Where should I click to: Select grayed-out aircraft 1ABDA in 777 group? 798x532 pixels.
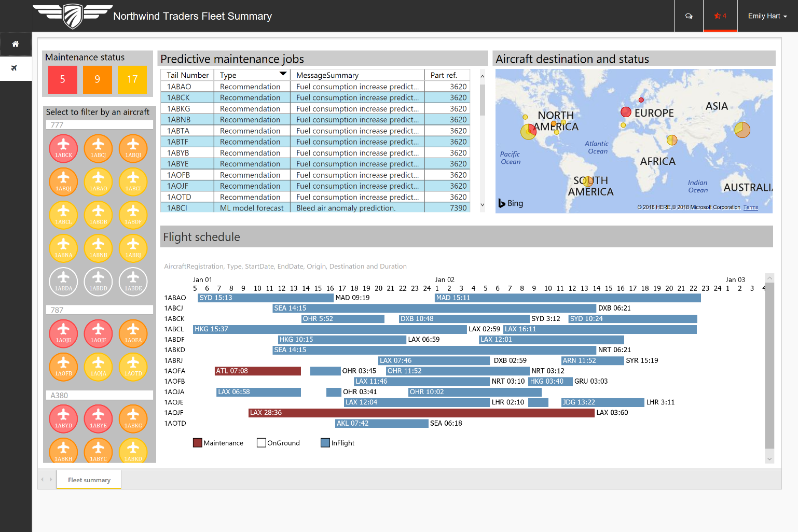coord(63,282)
